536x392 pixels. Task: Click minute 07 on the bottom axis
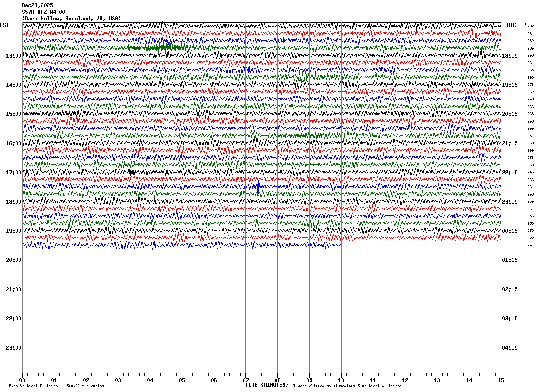(x=245, y=380)
